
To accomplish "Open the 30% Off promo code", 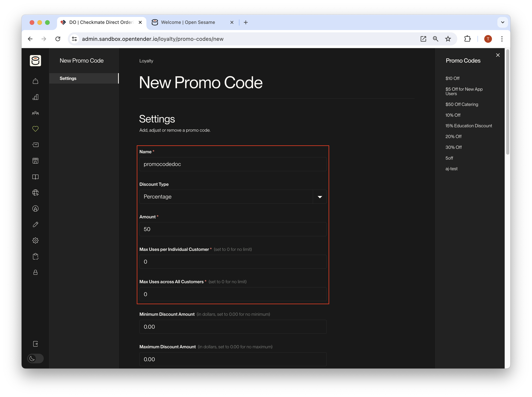I will click(x=453, y=147).
